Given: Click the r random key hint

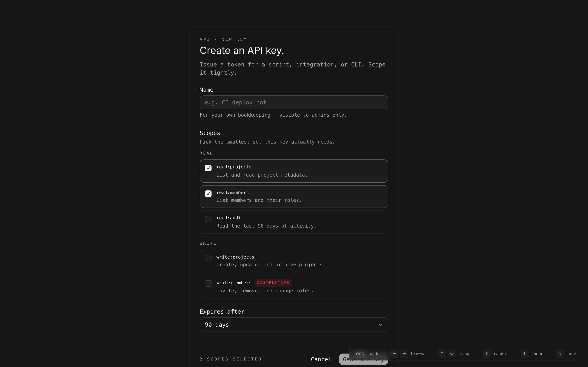Looking at the screenshot, I should tap(487, 354).
